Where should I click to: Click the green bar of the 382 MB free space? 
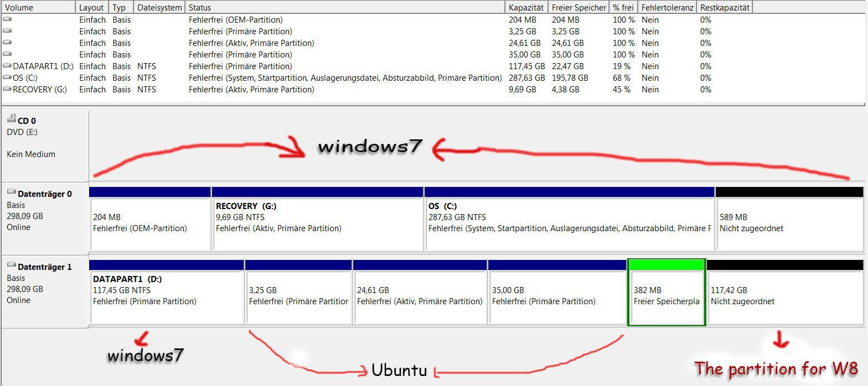[666, 265]
